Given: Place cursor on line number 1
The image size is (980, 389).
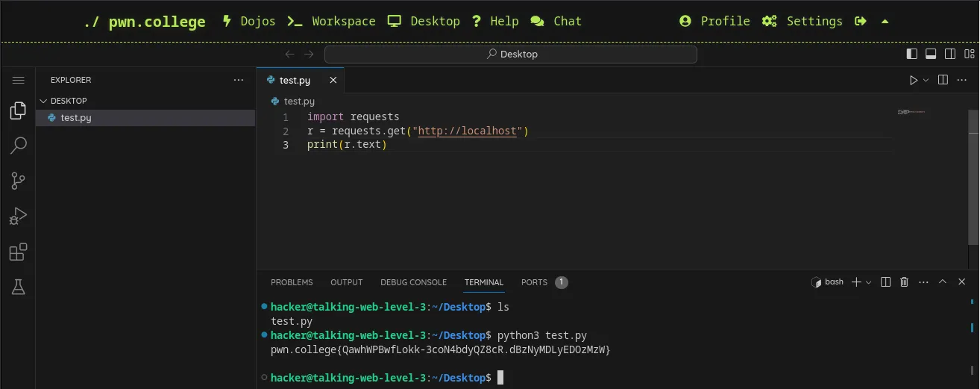Looking at the screenshot, I should click(x=286, y=117).
